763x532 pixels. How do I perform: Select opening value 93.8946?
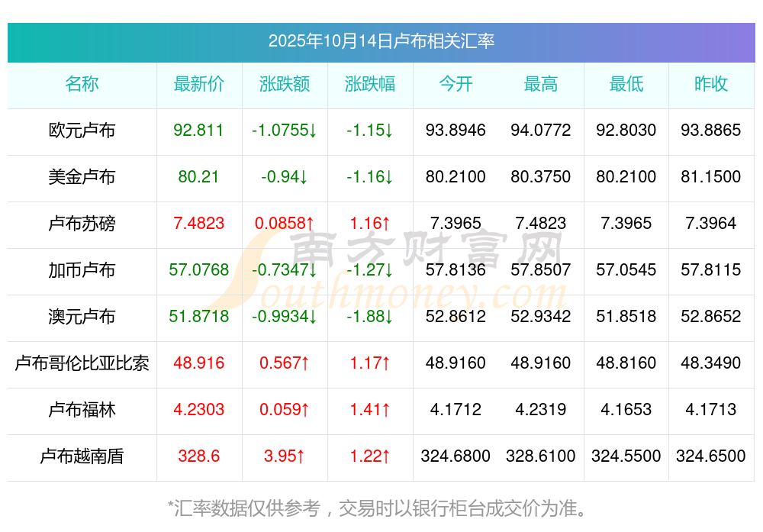click(456, 131)
